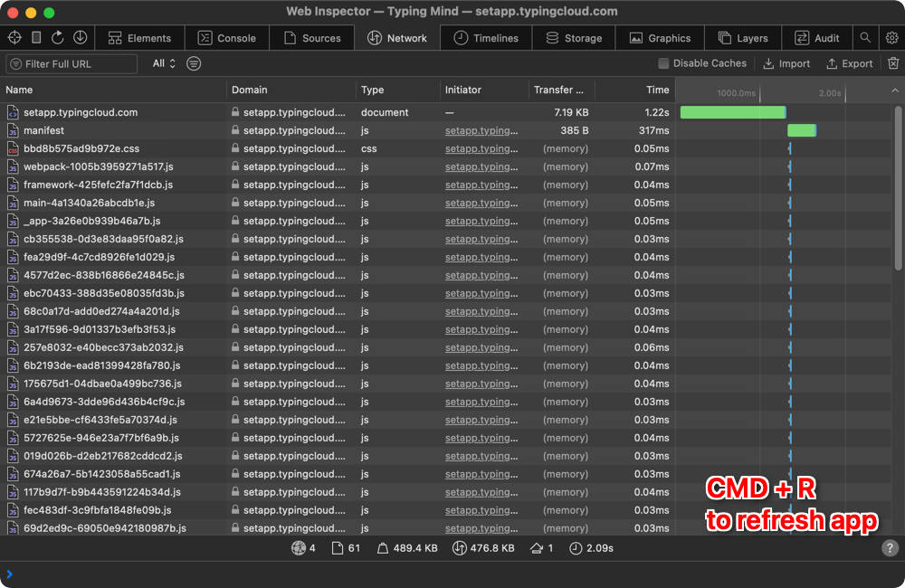Switch to the Console tab
905x588 pixels.
pyautogui.click(x=227, y=38)
